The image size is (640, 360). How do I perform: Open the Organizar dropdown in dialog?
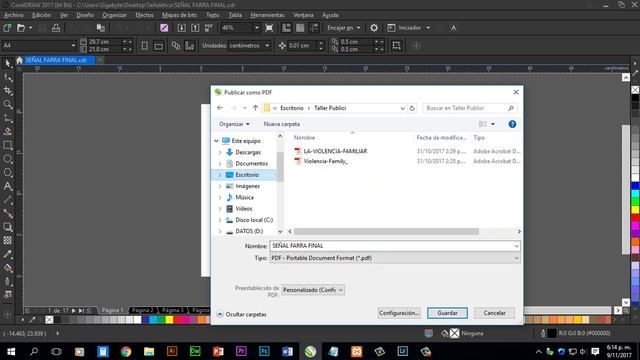click(x=234, y=124)
